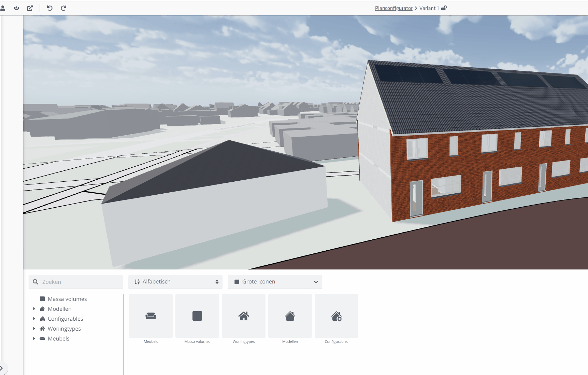
Task: Undo the last action
Action: click(50, 8)
